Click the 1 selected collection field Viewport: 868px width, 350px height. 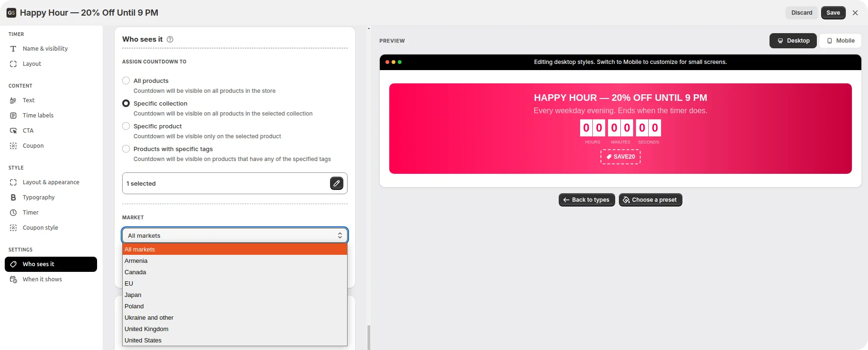(235, 183)
